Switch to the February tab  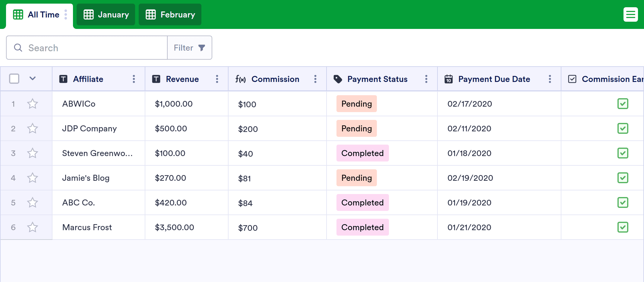click(170, 14)
